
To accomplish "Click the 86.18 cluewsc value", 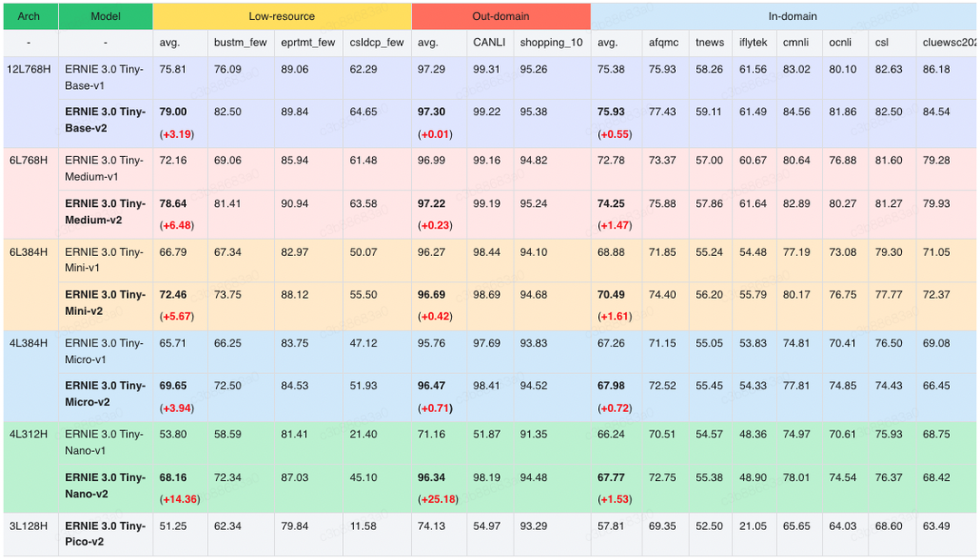I will [936, 69].
